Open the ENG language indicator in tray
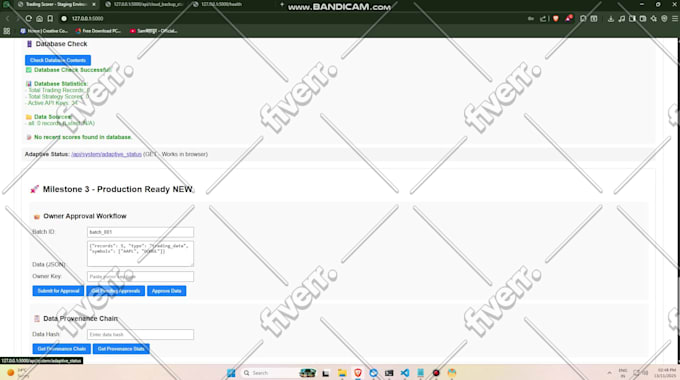This screenshot has height=380, width=680. click(623, 373)
